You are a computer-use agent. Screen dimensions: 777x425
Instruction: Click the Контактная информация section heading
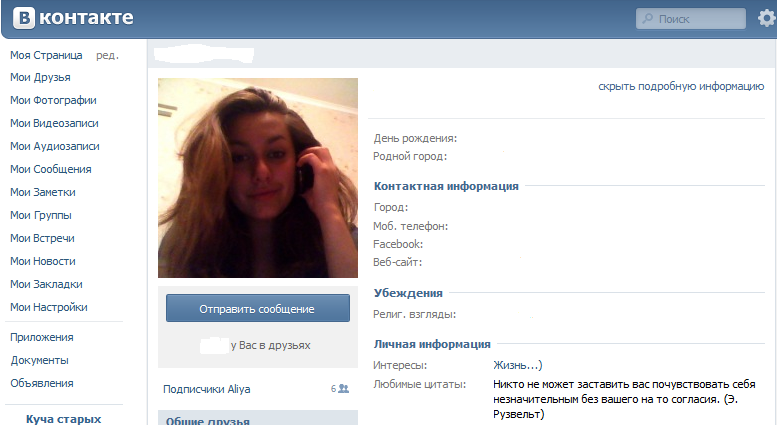pyautogui.click(x=446, y=186)
